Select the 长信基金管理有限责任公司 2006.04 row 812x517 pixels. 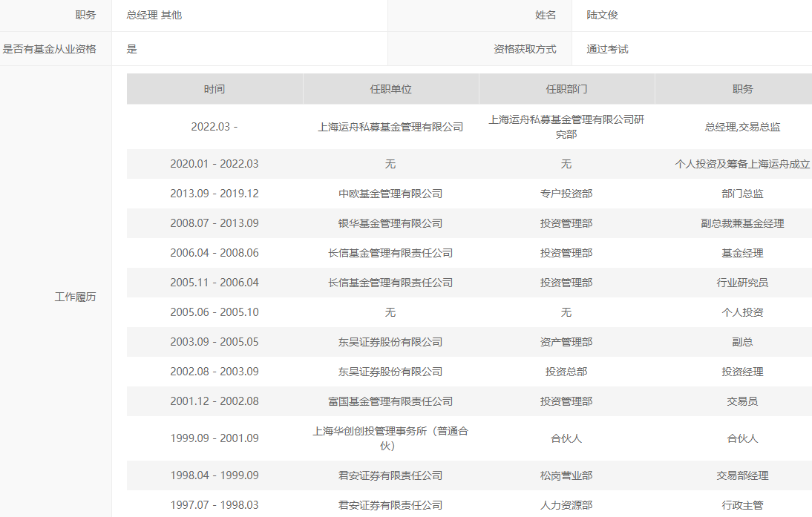pos(391,253)
